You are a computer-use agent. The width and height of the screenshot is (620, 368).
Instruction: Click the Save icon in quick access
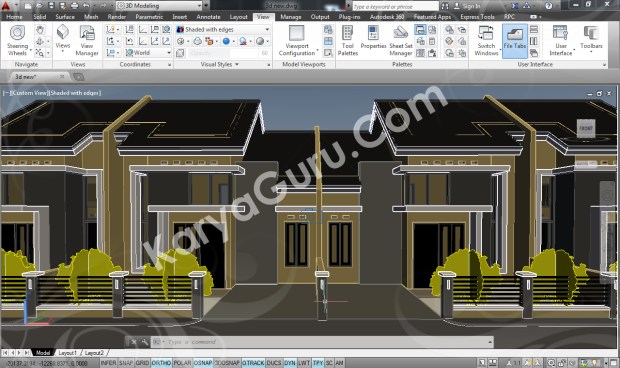click(x=51, y=6)
